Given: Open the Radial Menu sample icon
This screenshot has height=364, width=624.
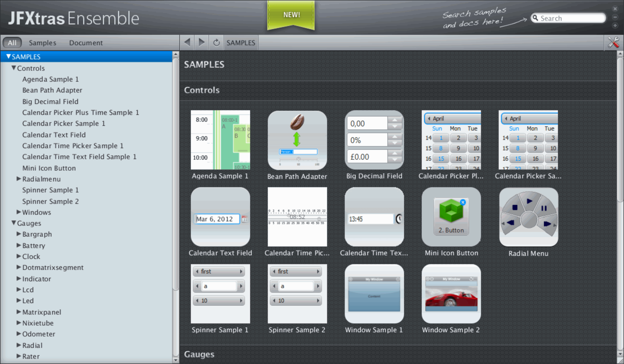Looking at the screenshot, I should pyautogui.click(x=528, y=217).
